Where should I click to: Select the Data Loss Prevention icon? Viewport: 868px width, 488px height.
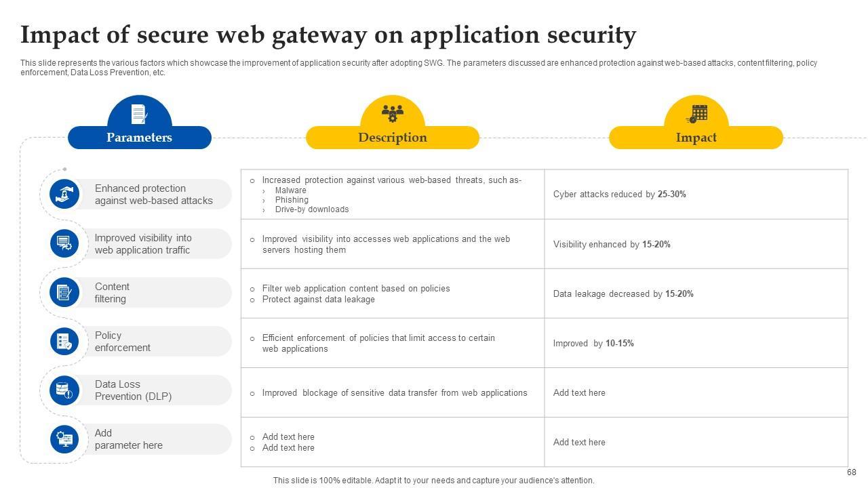pyautogui.click(x=64, y=390)
